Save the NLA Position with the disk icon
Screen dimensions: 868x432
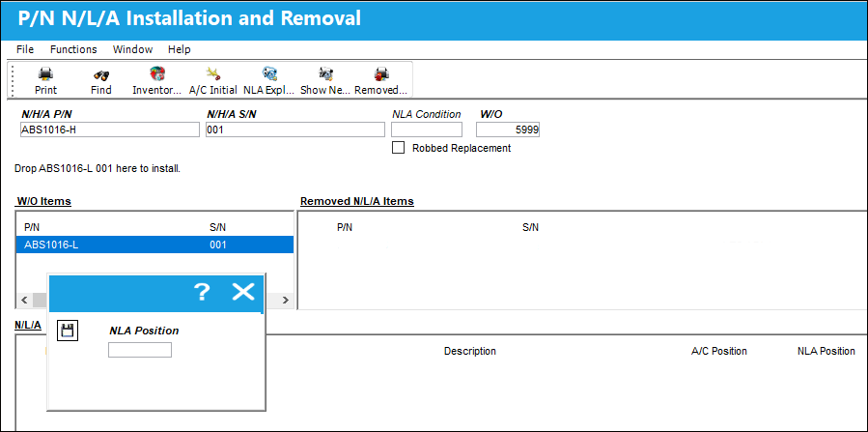pos(68,331)
